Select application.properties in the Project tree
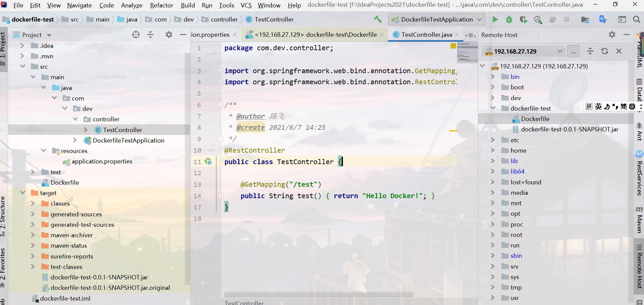This screenshot has height=305, width=644. tap(102, 161)
